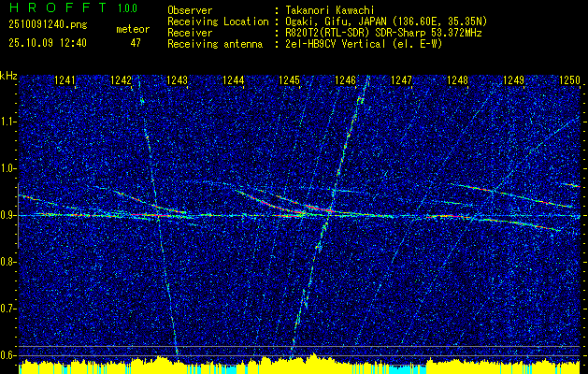The width and height of the screenshot is (588, 374).
Task: Click the 0.7 frequency axis label
Action: [x=8, y=308]
